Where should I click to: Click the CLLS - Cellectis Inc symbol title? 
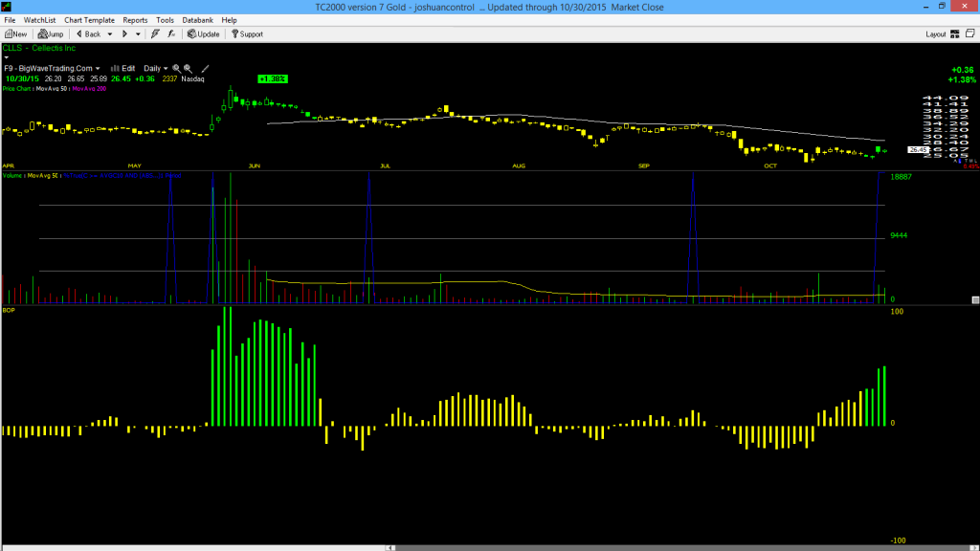click(38, 48)
